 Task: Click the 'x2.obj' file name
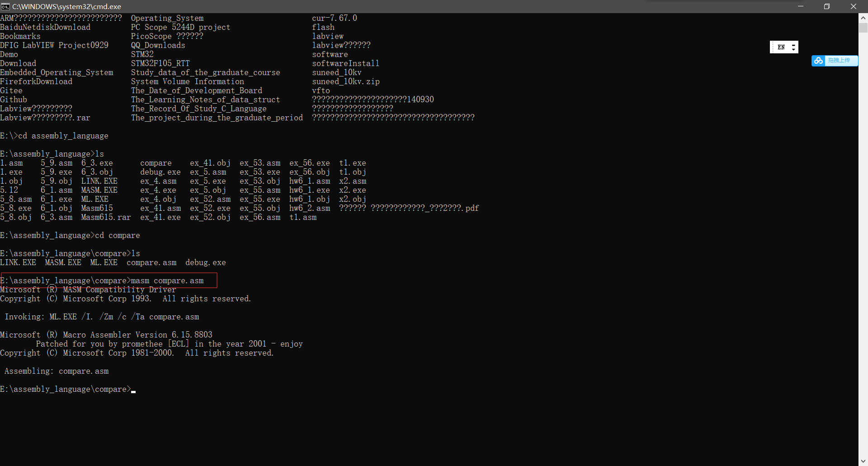tap(353, 199)
